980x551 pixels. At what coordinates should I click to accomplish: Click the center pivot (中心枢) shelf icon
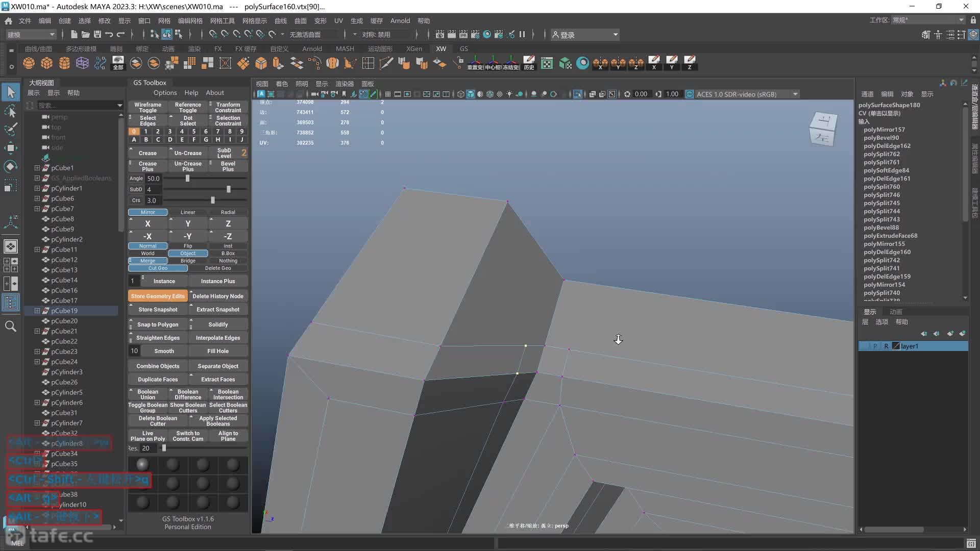pyautogui.click(x=494, y=63)
